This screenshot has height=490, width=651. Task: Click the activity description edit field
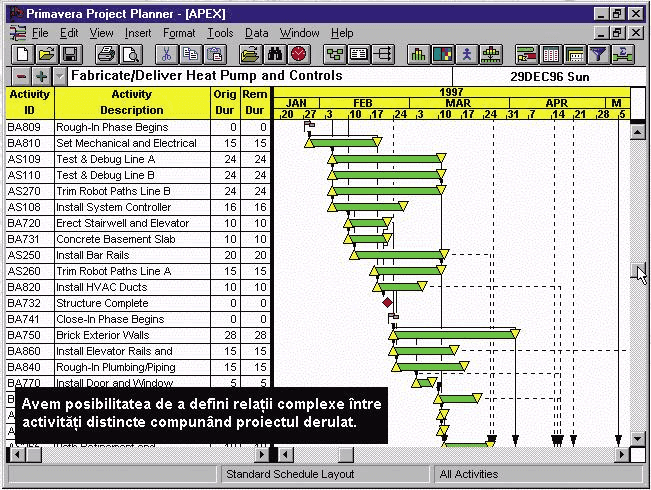pyautogui.click(x=259, y=76)
